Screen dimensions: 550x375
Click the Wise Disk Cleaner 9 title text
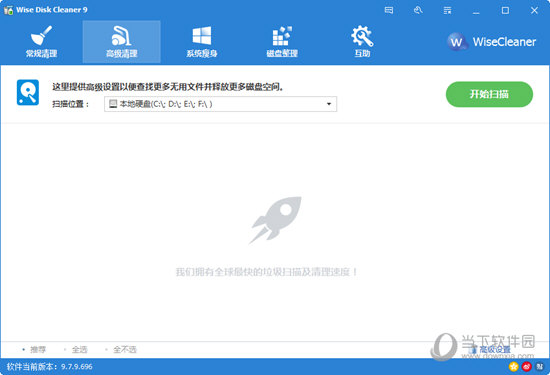pos(52,10)
